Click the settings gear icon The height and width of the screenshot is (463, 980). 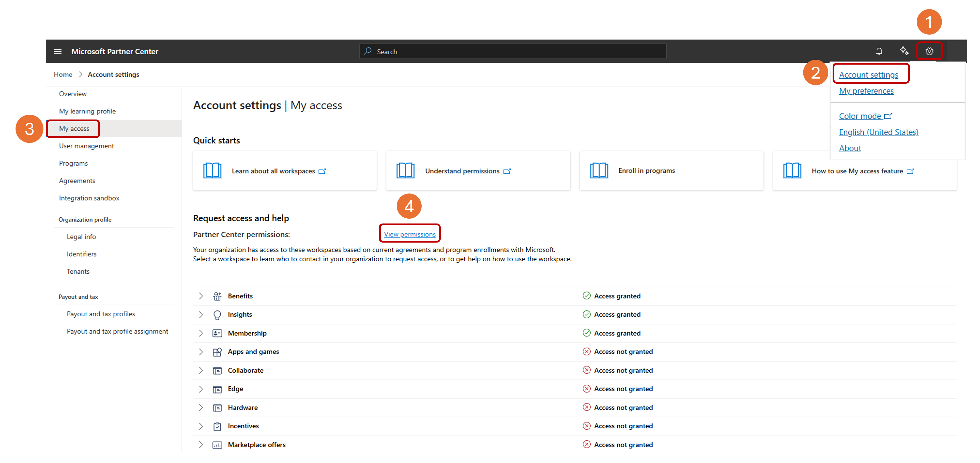pos(929,51)
